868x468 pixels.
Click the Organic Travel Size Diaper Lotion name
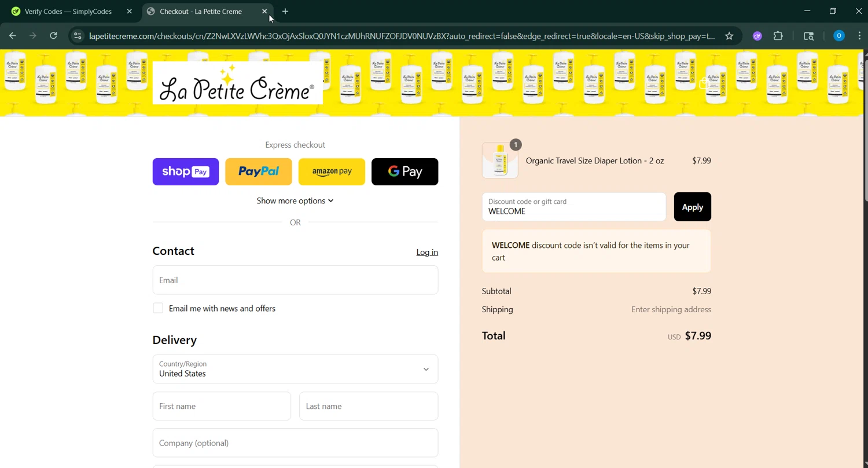click(x=595, y=160)
